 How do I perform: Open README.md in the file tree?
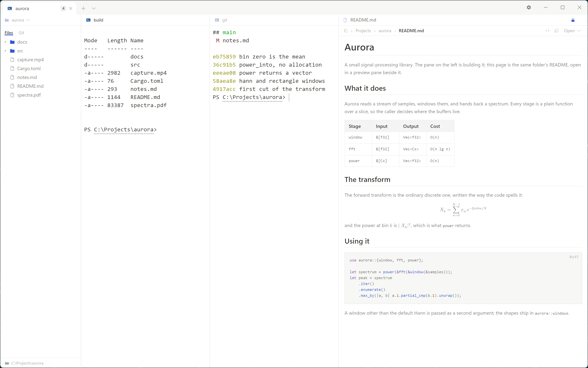pyautogui.click(x=30, y=86)
